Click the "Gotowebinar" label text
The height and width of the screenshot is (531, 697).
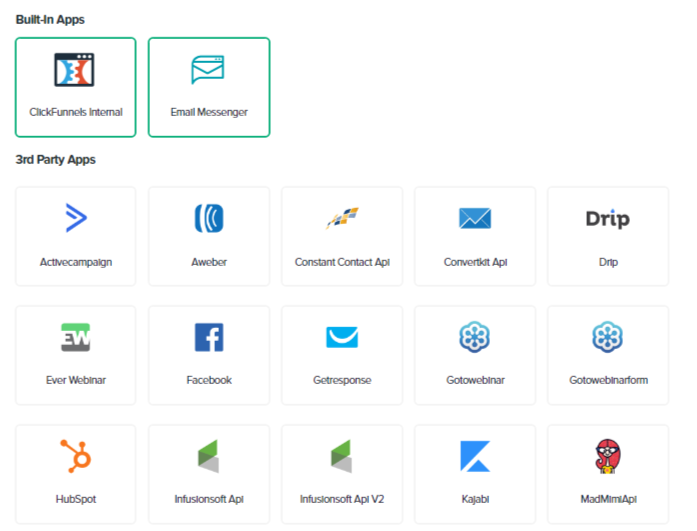tap(475, 380)
